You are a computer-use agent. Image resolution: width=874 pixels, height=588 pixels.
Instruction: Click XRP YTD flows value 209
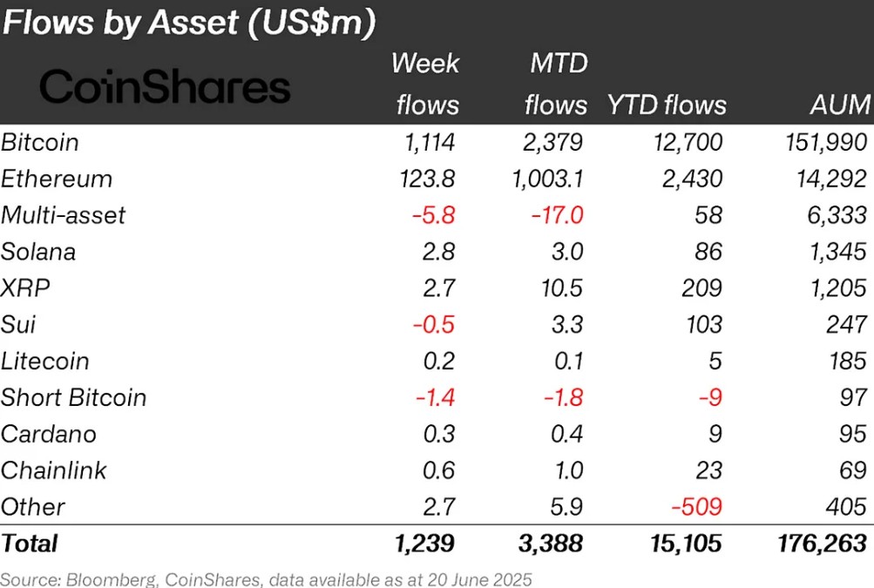coord(701,288)
